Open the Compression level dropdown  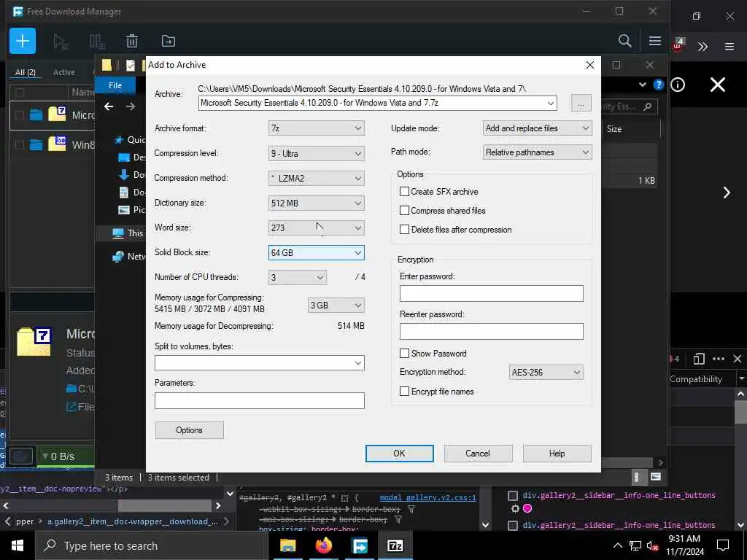click(x=317, y=153)
